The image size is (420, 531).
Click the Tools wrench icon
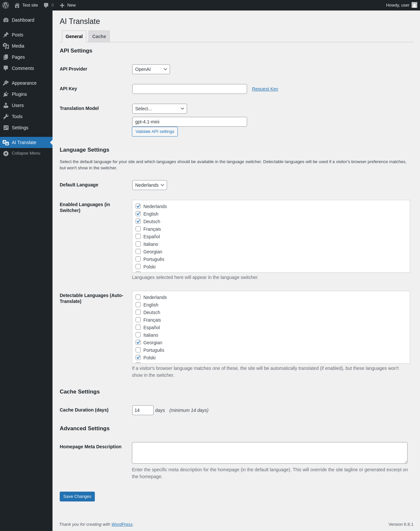[6, 117]
